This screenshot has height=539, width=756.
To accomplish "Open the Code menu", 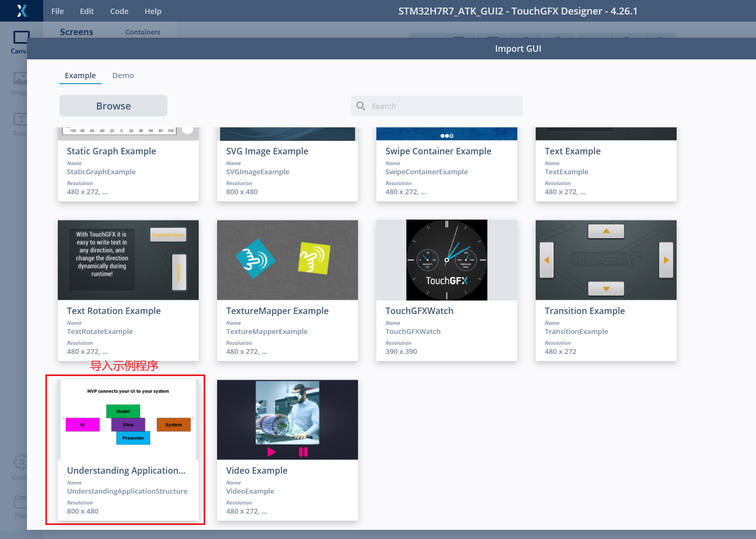I will click(119, 11).
